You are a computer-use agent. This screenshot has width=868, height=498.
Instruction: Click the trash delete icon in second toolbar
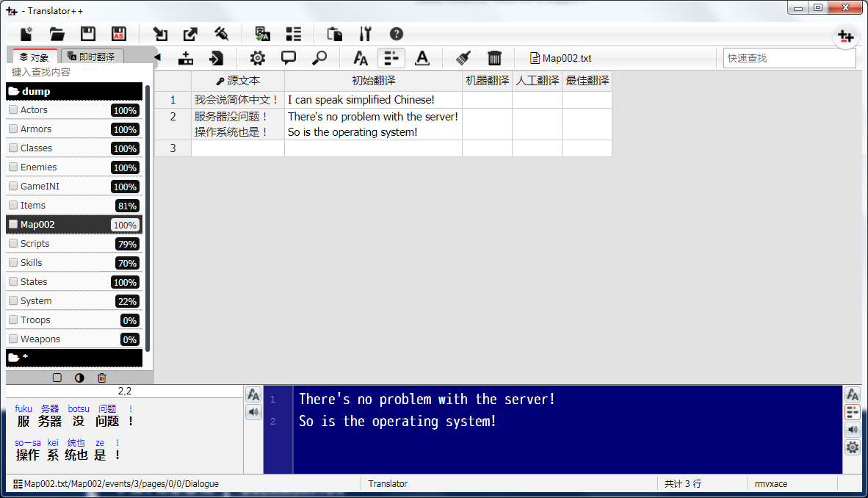[x=494, y=58]
